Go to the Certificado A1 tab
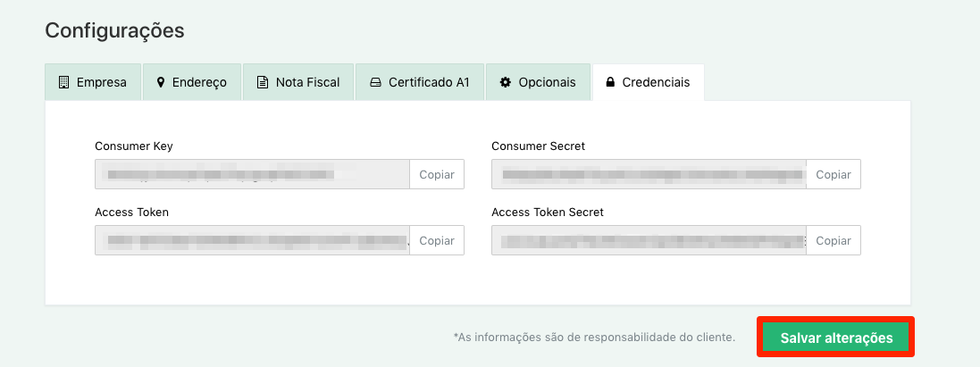 (420, 82)
